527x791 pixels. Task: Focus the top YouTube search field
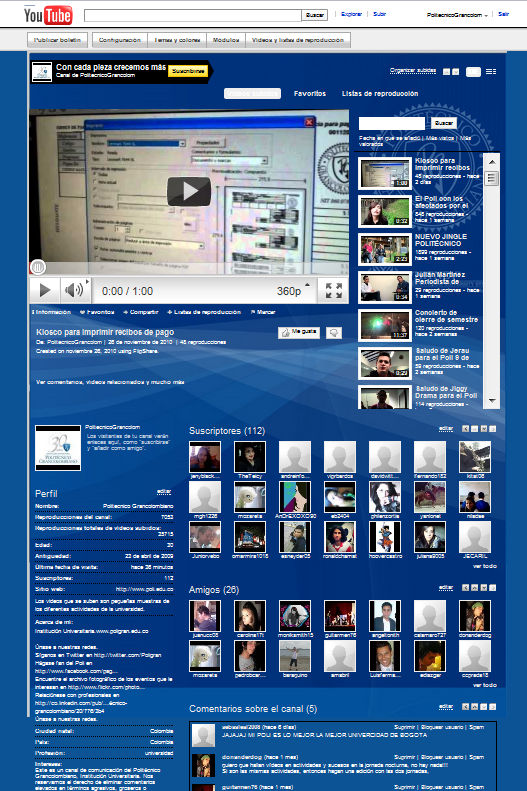click(x=193, y=15)
